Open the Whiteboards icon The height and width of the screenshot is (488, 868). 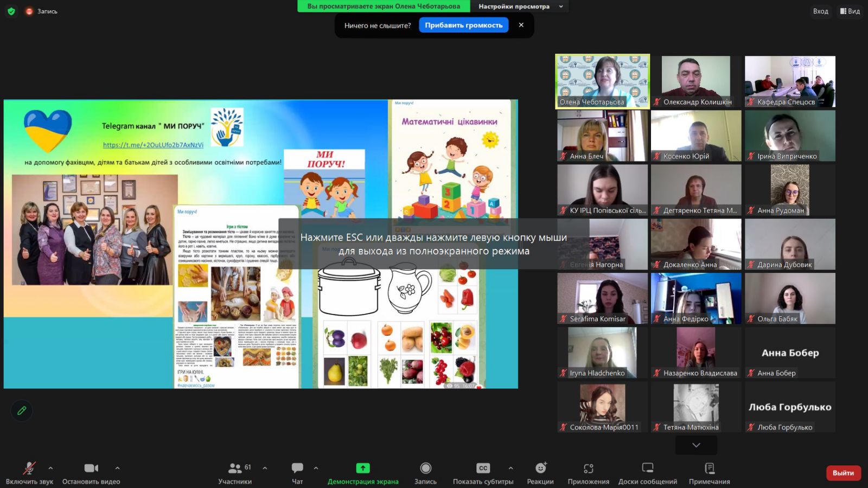647,468
